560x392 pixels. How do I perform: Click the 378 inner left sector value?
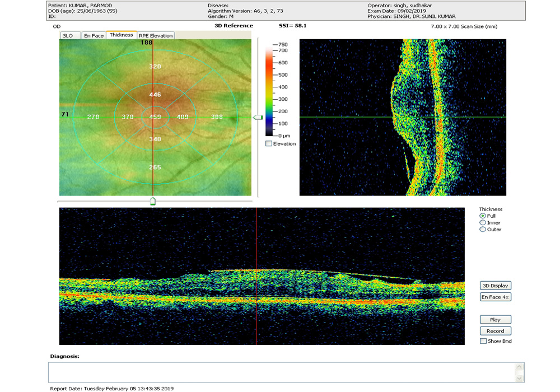pos(128,116)
